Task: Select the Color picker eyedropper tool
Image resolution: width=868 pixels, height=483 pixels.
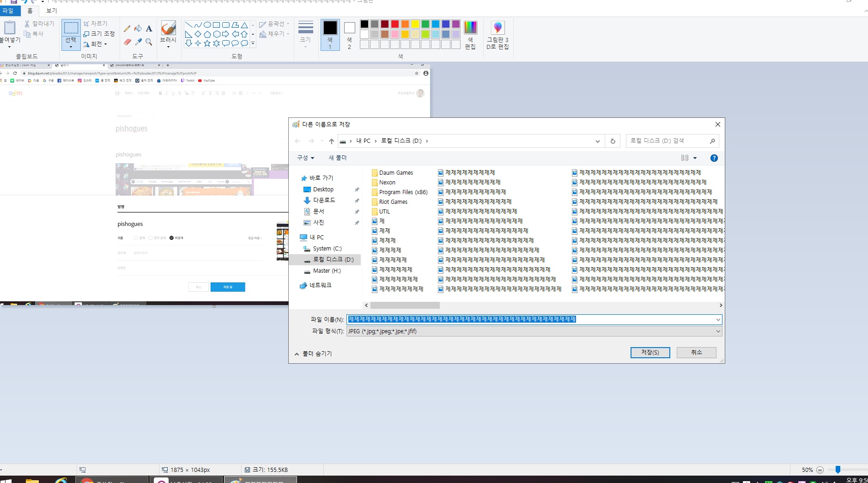Action: 138,42
